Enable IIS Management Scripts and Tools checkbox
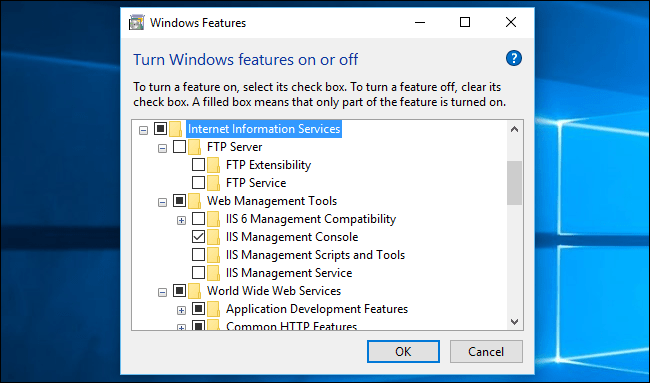 pos(198,255)
